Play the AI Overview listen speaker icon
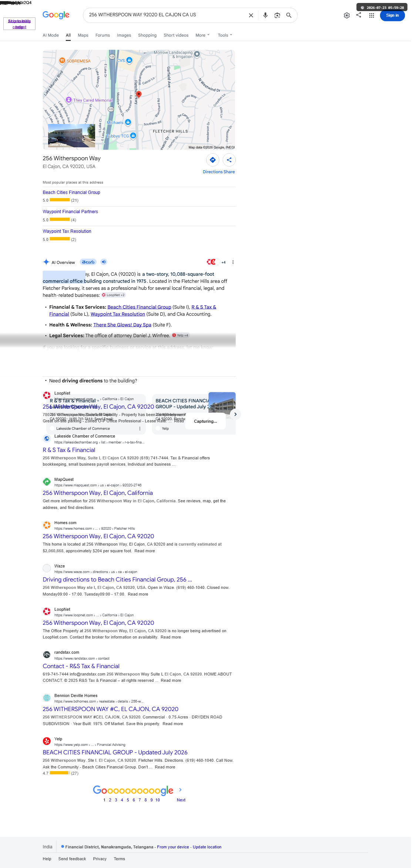416x868 pixels. (104, 262)
